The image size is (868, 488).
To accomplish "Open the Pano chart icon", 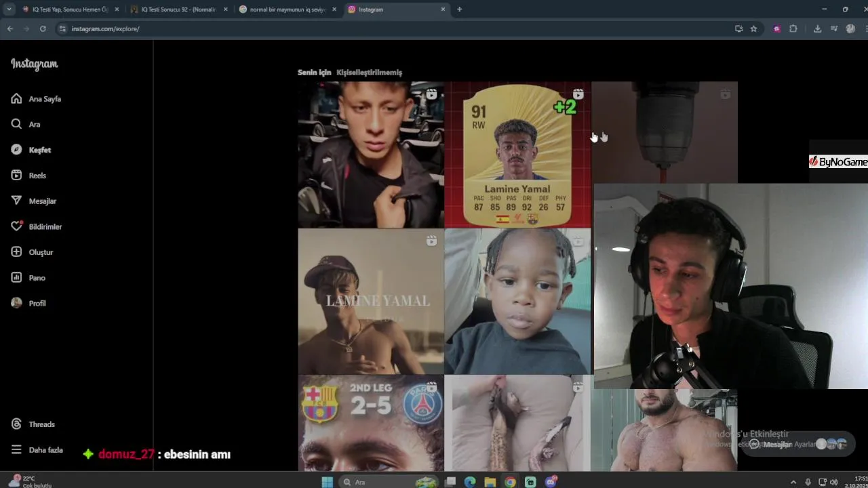I will (x=16, y=277).
